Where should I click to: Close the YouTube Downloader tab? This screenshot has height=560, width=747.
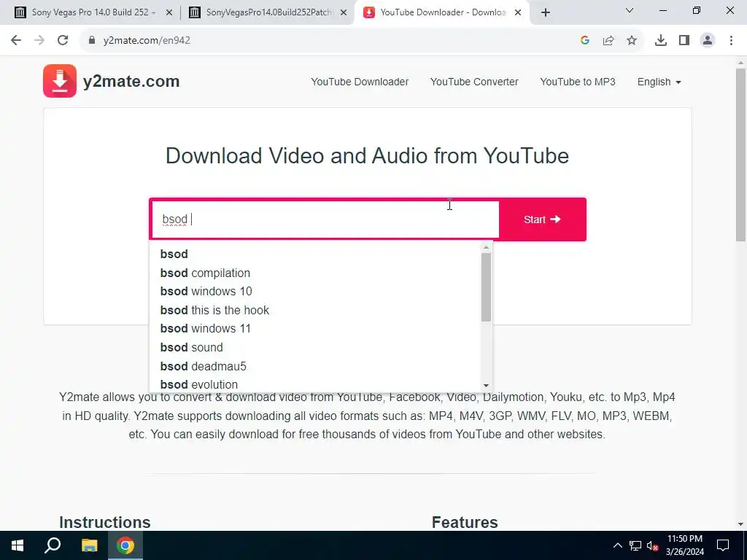pyautogui.click(x=518, y=12)
